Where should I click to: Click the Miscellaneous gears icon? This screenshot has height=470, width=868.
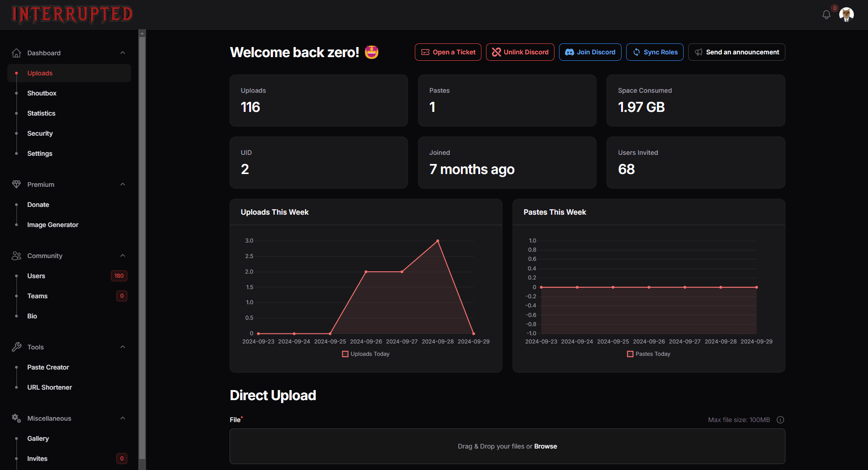pyautogui.click(x=16, y=418)
